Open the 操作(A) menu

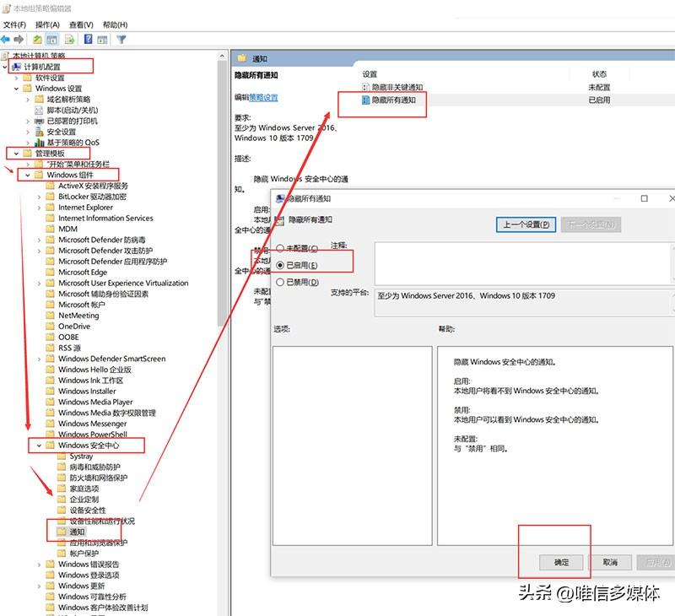(x=47, y=24)
